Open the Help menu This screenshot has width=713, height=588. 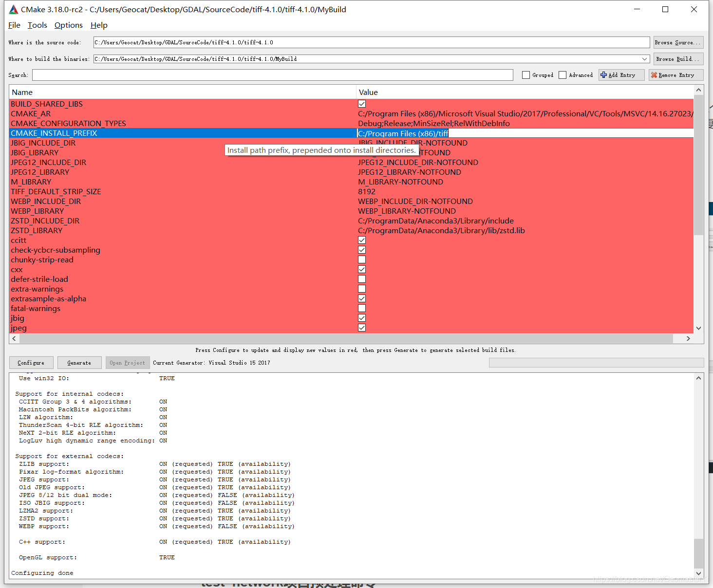99,25
